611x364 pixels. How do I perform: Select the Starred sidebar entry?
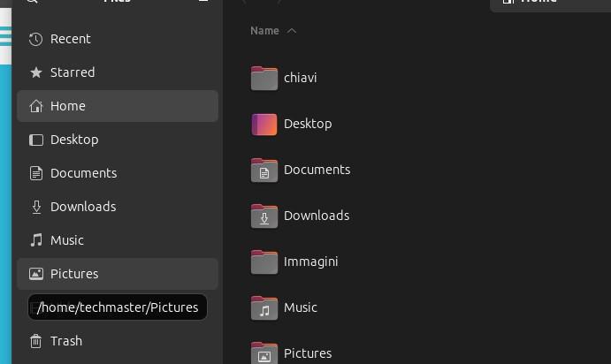click(x=72, y=72)
